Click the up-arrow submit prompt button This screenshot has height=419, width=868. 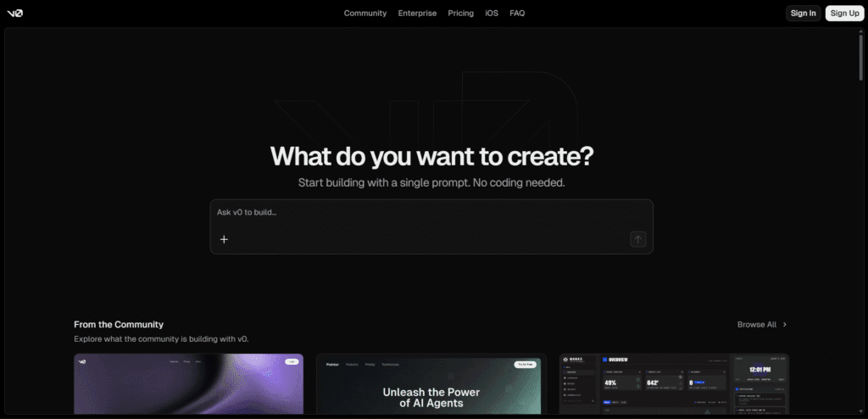point(637,239)
